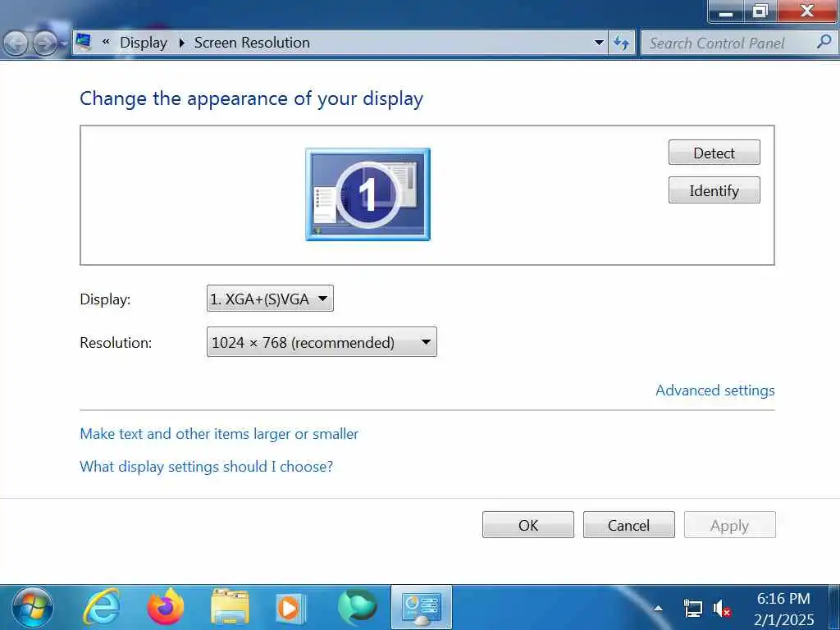Select the Display breadcrumb item
The image size is (840, 630).
click(144, 43)
